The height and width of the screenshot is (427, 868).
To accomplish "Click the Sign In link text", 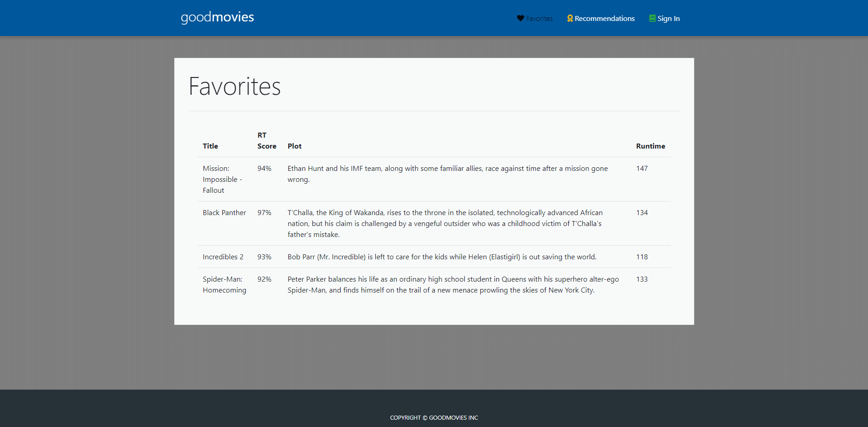I will point(668,19).
